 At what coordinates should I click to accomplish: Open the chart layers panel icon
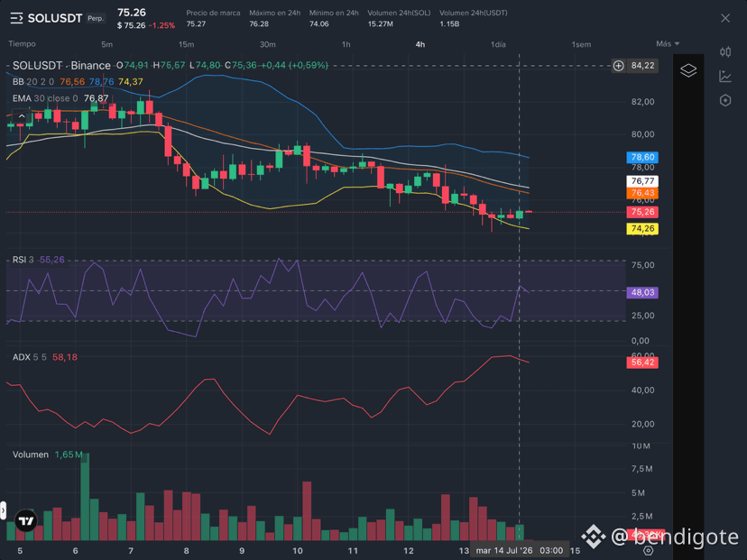pos(688,70)
